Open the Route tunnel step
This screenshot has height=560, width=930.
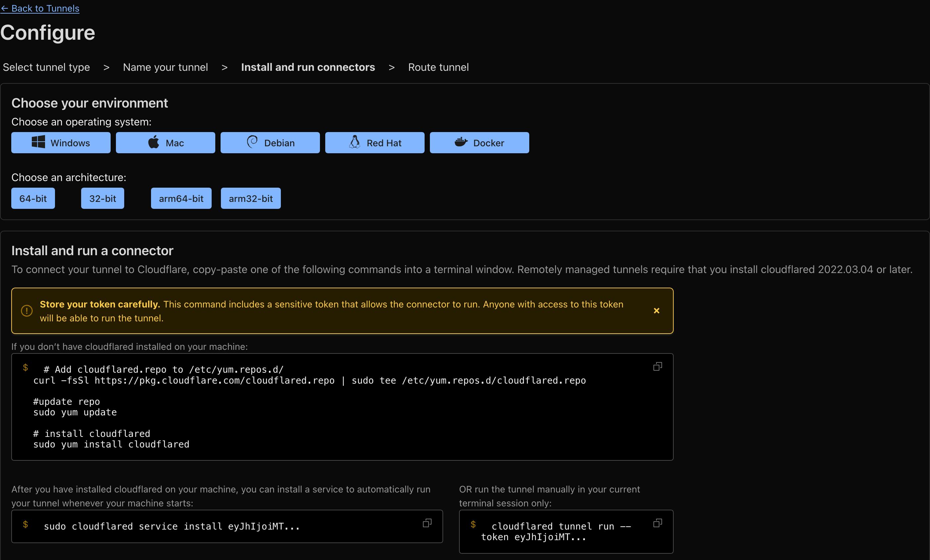coord(438,67)
